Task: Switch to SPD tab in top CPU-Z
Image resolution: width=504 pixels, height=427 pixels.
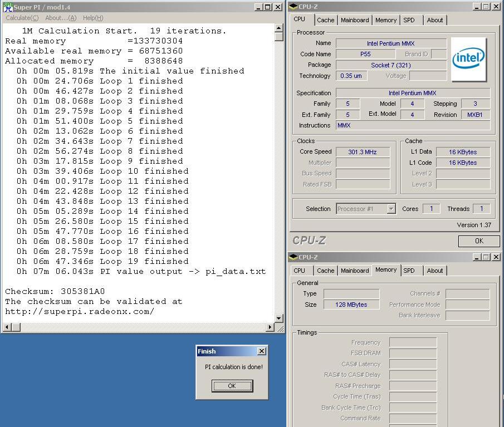Action: (x=409, y=20)
